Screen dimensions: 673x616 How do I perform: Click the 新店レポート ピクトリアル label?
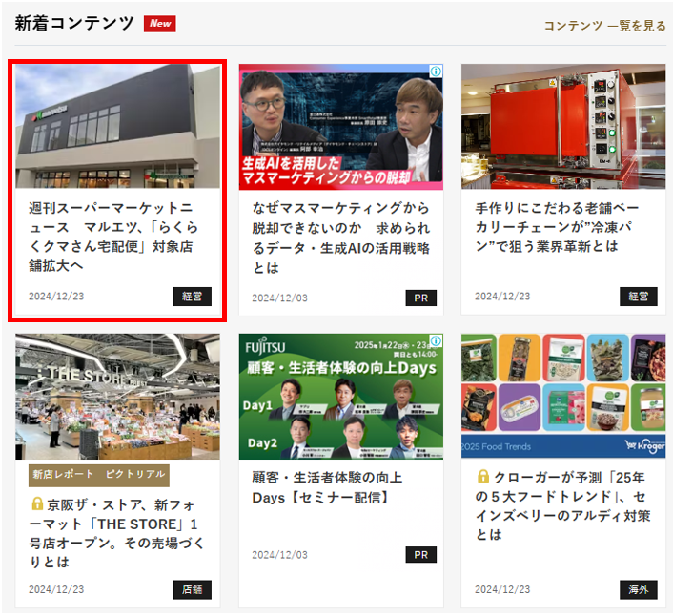(x=98, y=475)
